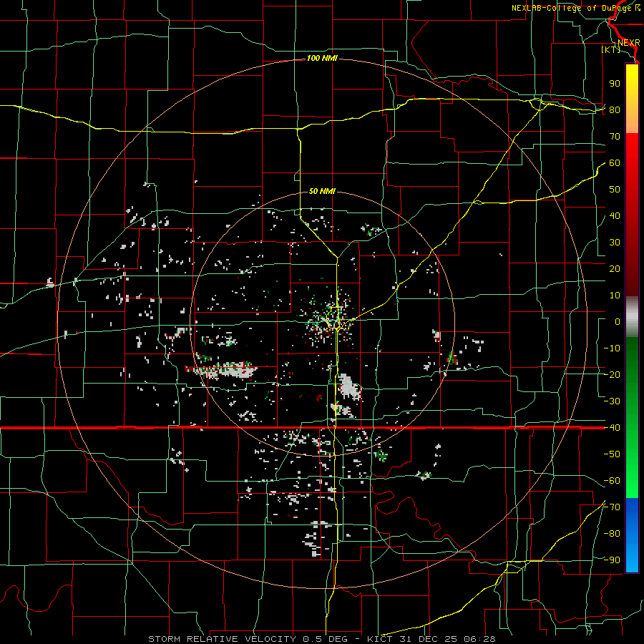Image resolution: width=644 pixels, height=644 pixels.
Task: Click the -60 value on velocity scale
Action: pyautogui.click(x=612, y=481)
